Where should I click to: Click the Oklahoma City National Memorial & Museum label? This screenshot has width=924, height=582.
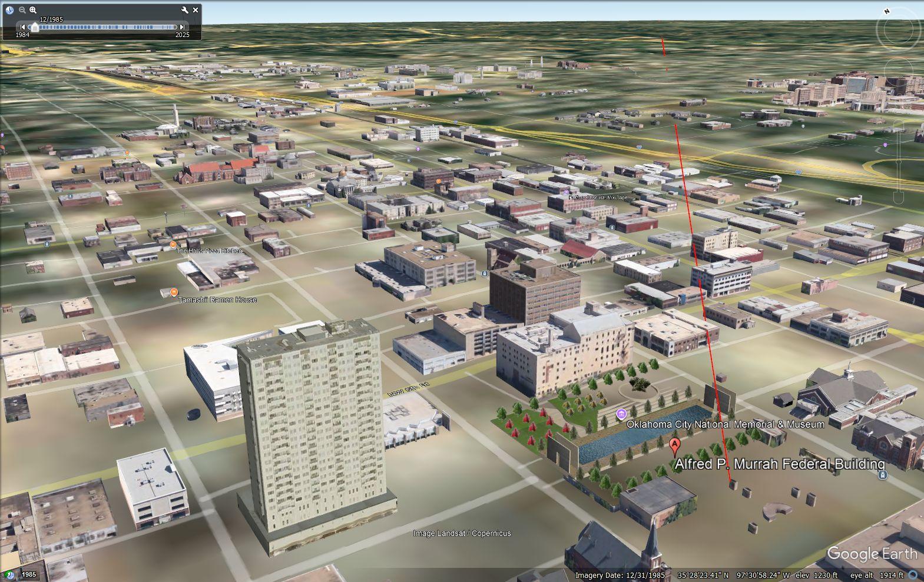pyautogui.click(x=725, y=424)
